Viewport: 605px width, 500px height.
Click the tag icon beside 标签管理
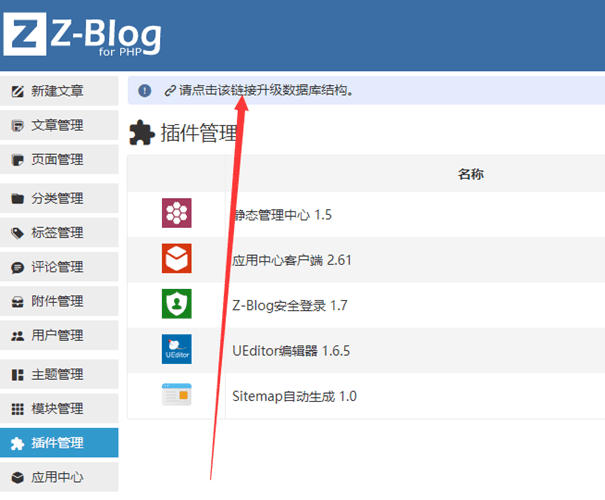tap(17, 233)
